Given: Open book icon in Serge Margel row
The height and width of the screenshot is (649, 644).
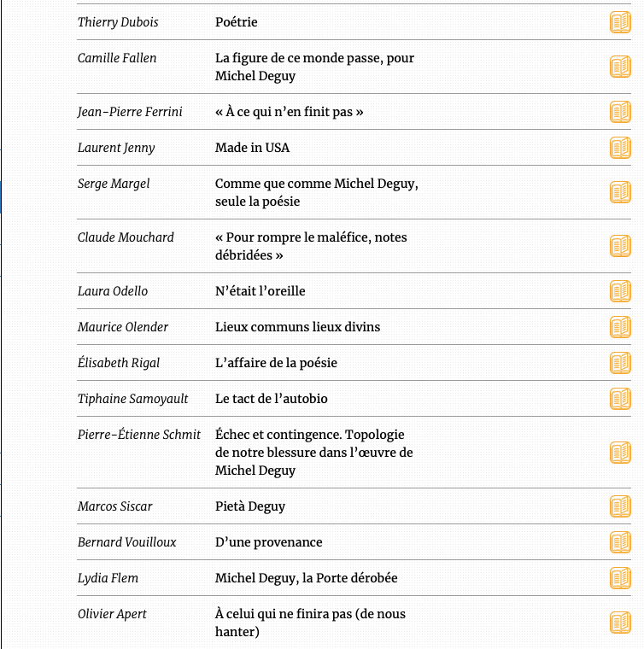Looking at the screenshot, I should point(620,192).
